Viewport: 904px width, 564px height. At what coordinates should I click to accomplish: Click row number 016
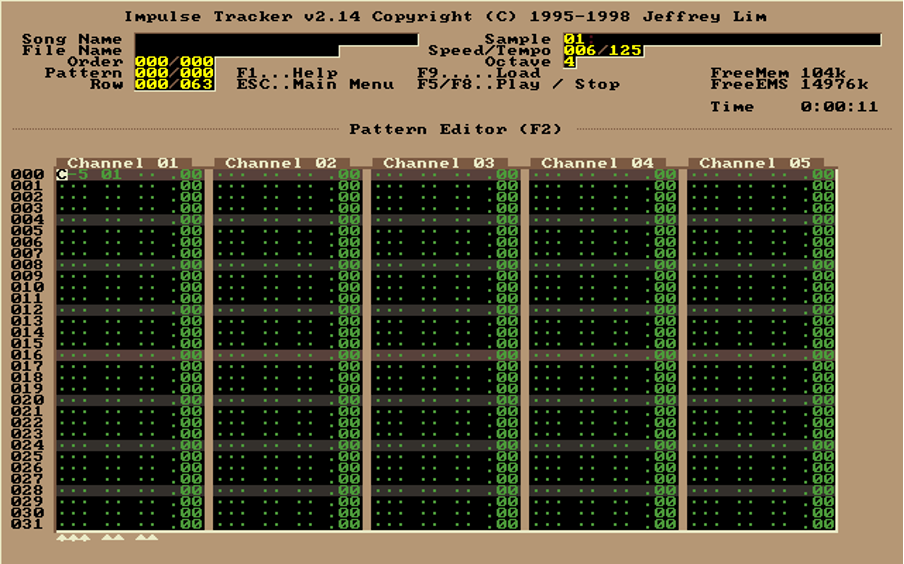[x=27, y=355]
